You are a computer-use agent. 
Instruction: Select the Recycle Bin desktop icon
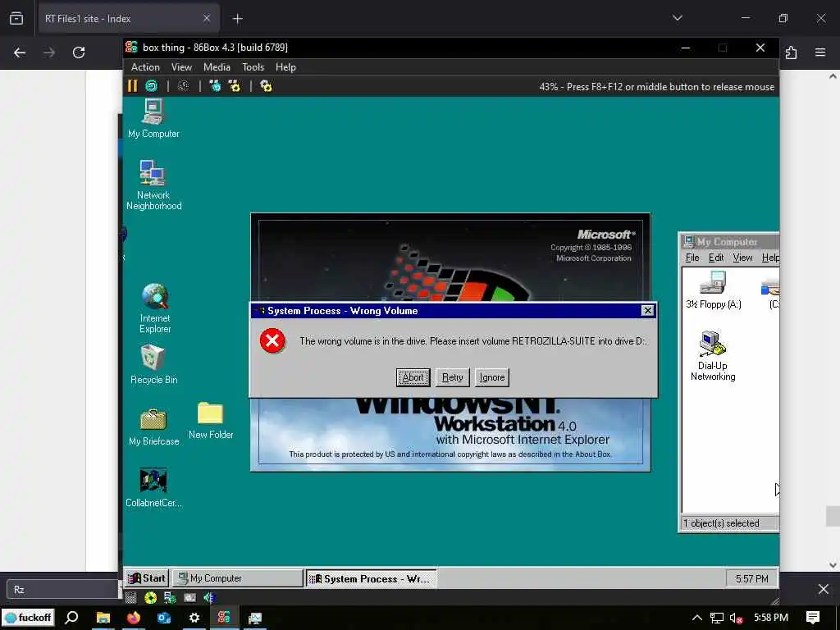pos(153,365)
